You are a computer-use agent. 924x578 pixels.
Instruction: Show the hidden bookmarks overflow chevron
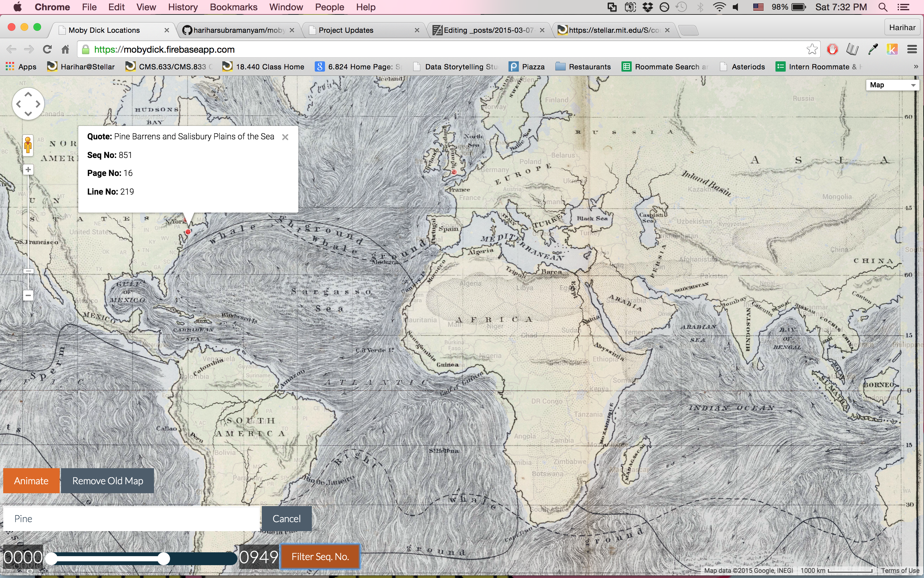coord(916,67)
